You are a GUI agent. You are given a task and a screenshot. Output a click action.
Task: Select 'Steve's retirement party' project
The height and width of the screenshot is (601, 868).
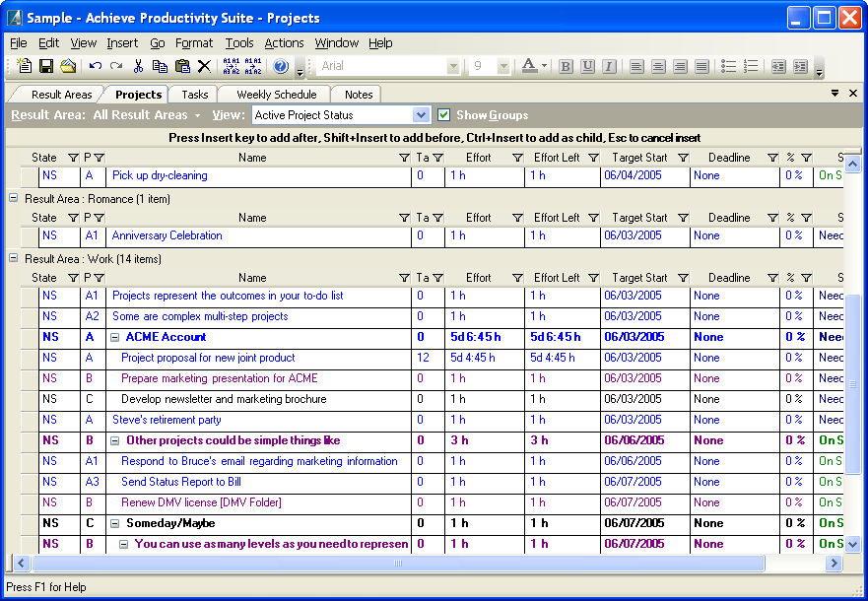click(x=167, y=420)
